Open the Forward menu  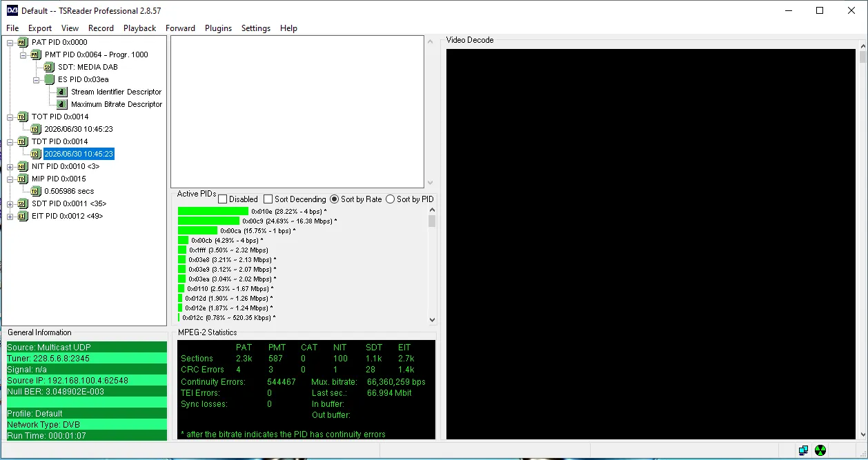[x=181, y=28]
